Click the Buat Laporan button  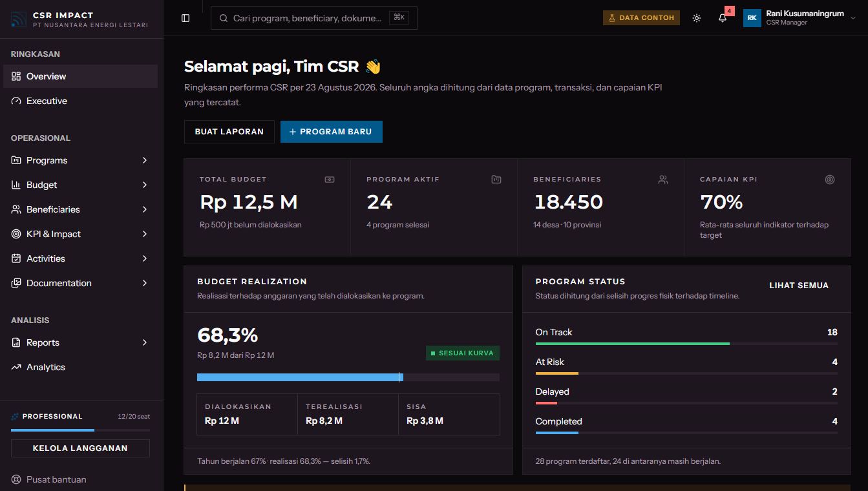(229, 132)
